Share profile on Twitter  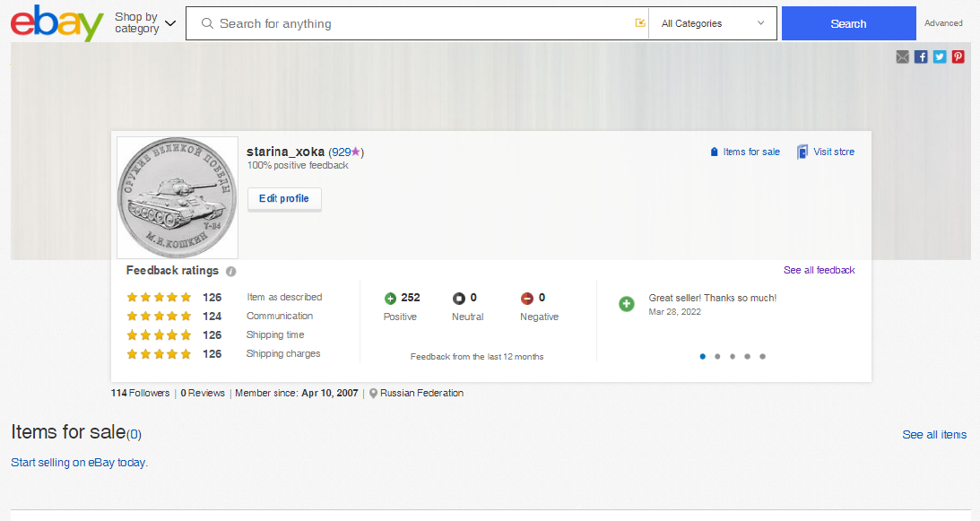click(940, 56)
